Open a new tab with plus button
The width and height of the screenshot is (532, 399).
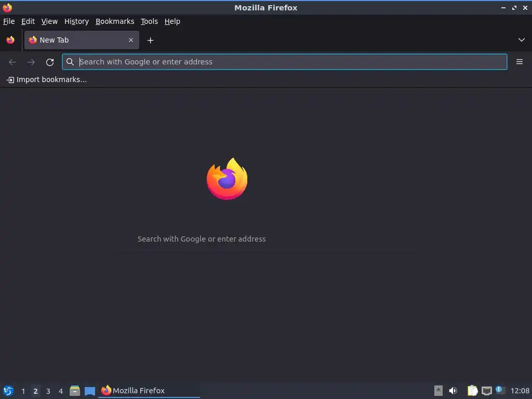click(150, 41)
